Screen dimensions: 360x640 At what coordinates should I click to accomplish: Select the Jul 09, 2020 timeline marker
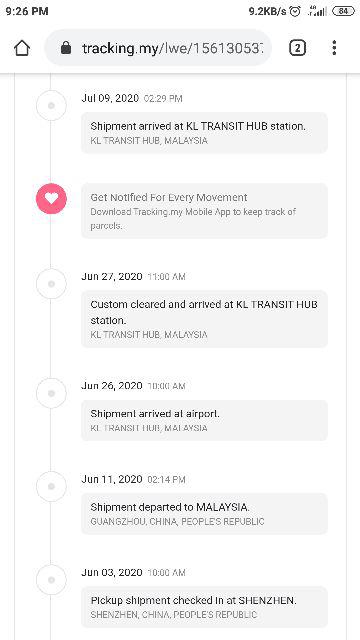coord(51,106)
